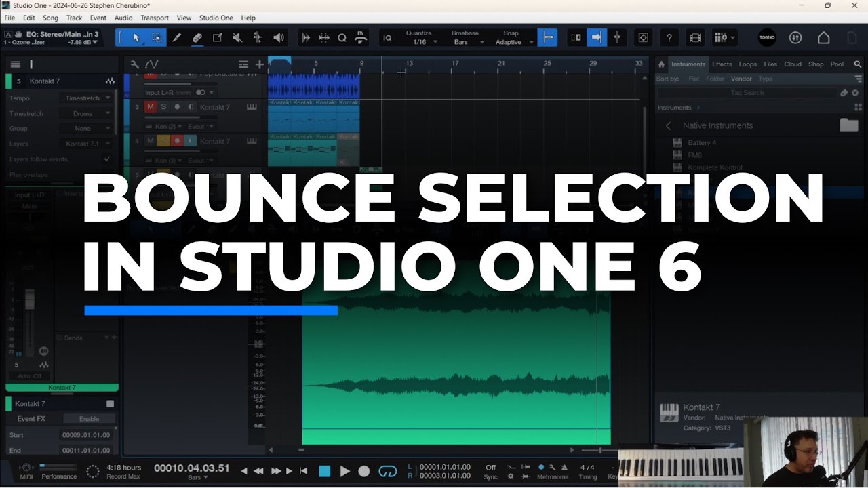Screen dimensions: 868x488
Task: Open the help question mark icon
Action: pyautogui.click(x=669, y=37)
